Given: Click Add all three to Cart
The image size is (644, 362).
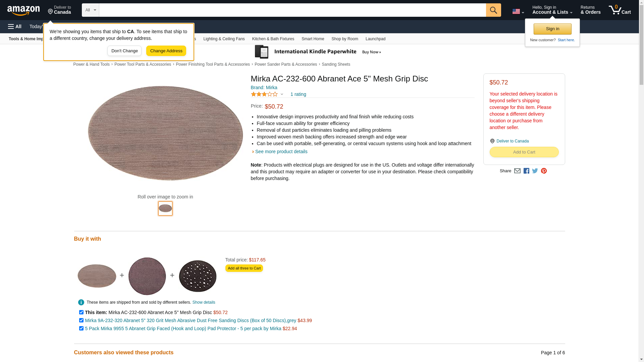Looking at the screenshot, I should pos(244,268).
